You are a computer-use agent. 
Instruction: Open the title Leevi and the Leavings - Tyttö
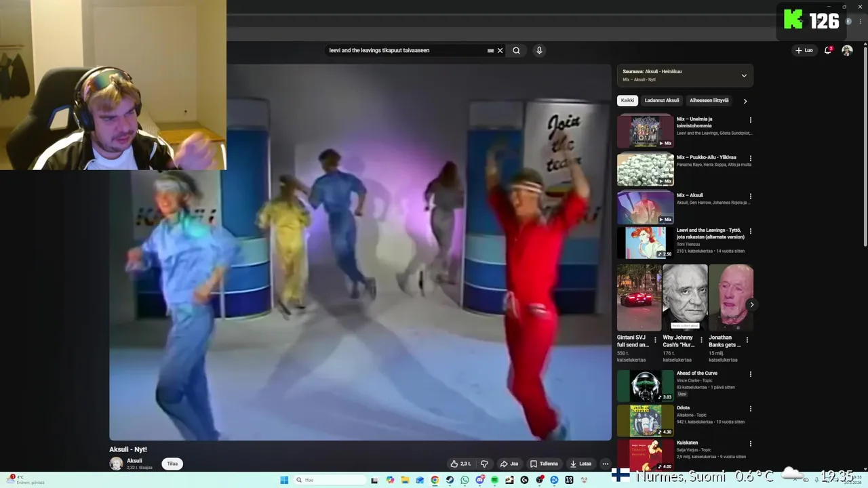click(x=710, y=234)
